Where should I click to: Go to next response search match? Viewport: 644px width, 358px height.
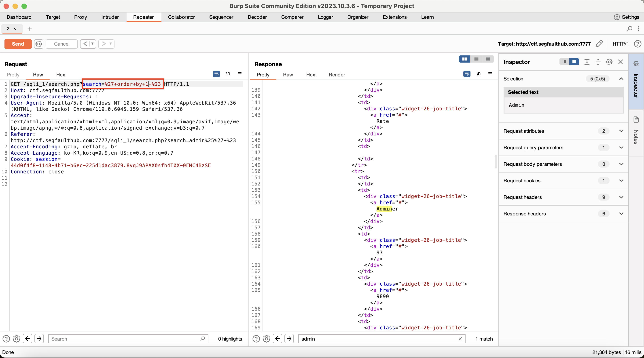pos(289,339)
